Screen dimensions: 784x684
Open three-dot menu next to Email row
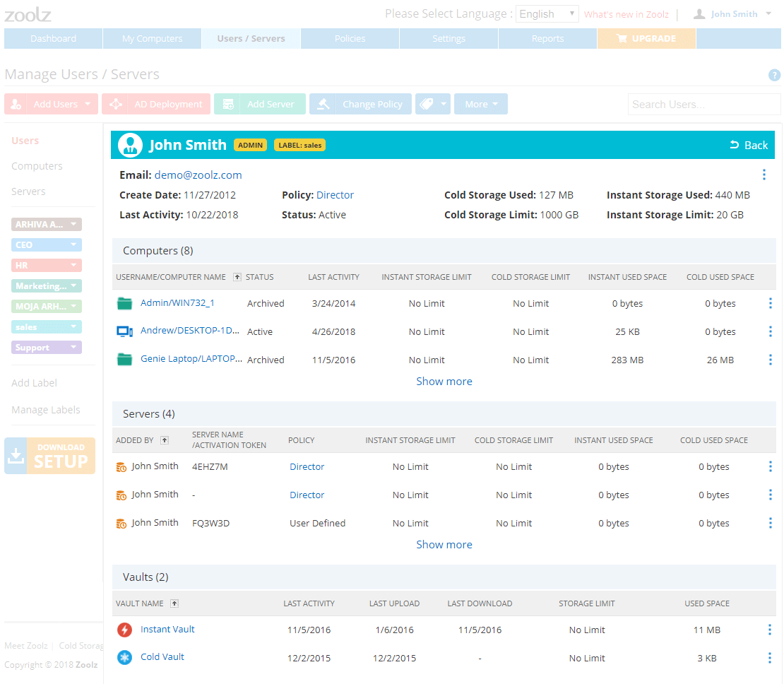(764, 175)
